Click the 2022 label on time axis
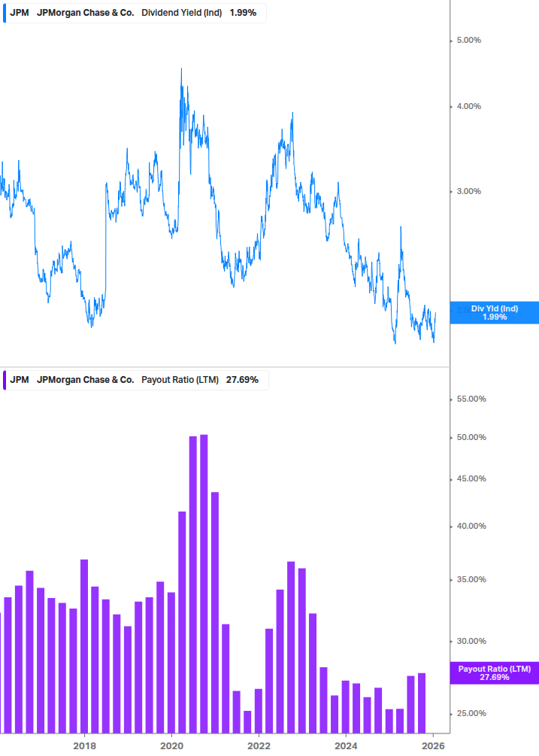Screen dimensions: 539x756 pyautogui.click(x=259, y=745)
